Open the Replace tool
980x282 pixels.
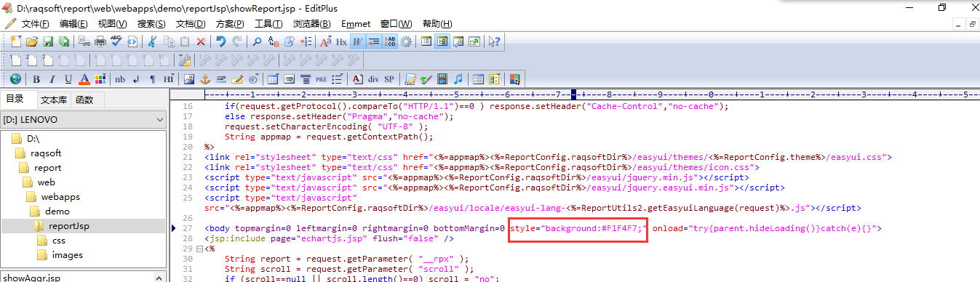tap(274, 41)
